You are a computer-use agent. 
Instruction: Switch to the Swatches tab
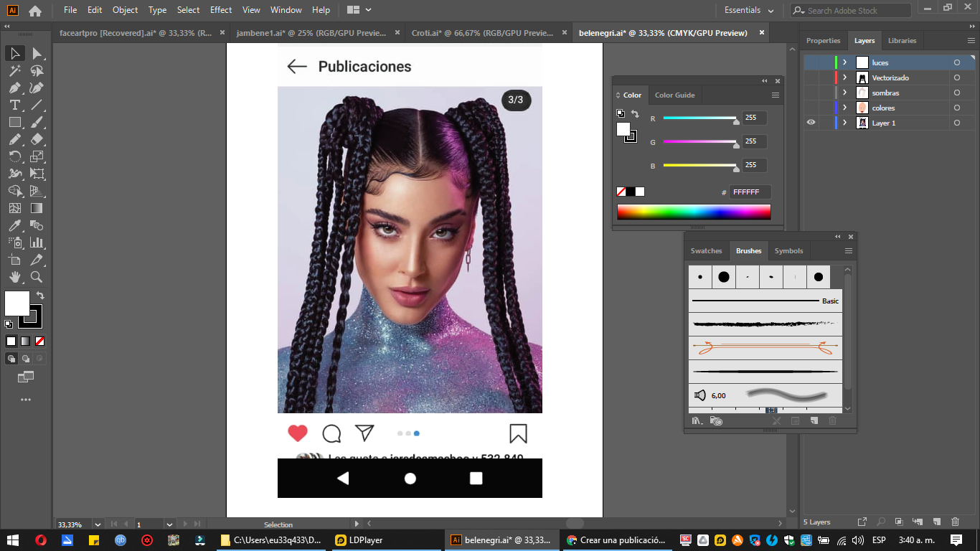click(706, 250)
